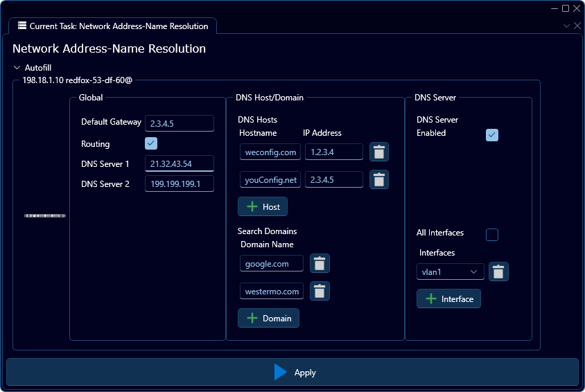The height and width of the screenshot is (392, 585).
Task: Delete the weconfig.com DNS host entry
Action: [378, 152]
